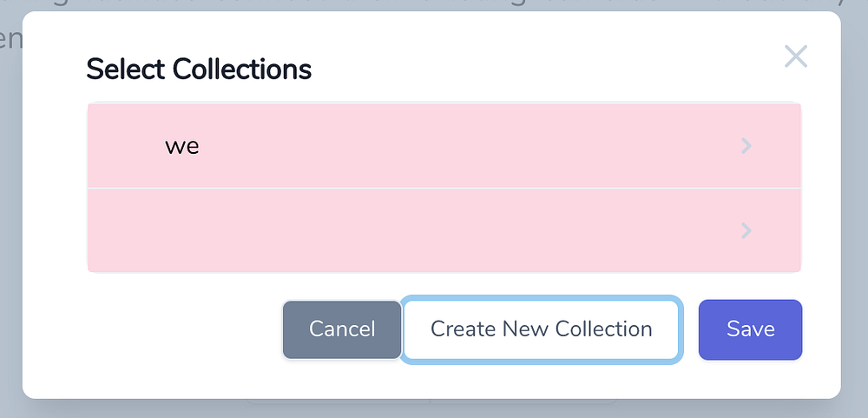Save the selected collections

(750, 329)
